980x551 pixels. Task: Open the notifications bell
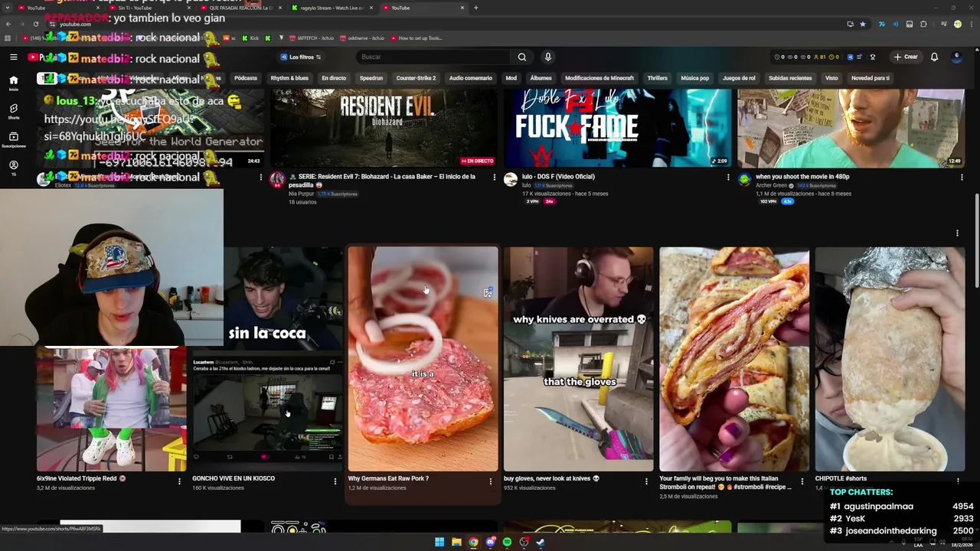click(x=934, y=57)
